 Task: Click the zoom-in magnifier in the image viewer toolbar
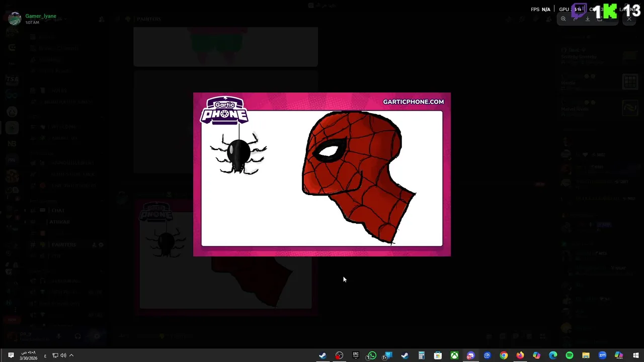click(x=563, y=19)
